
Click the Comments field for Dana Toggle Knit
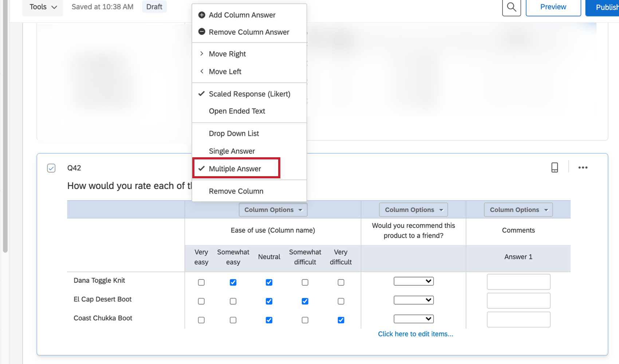518,281
